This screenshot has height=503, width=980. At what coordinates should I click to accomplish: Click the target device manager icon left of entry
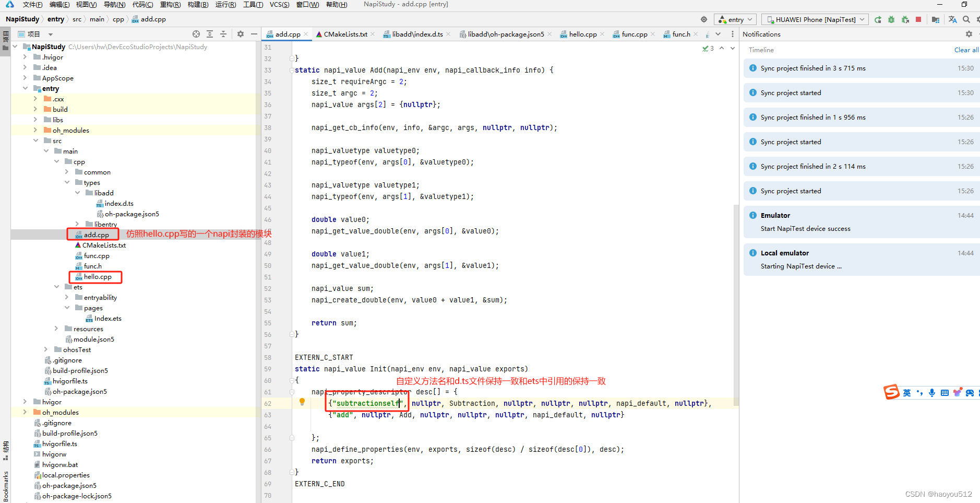(x=704, y=19)
